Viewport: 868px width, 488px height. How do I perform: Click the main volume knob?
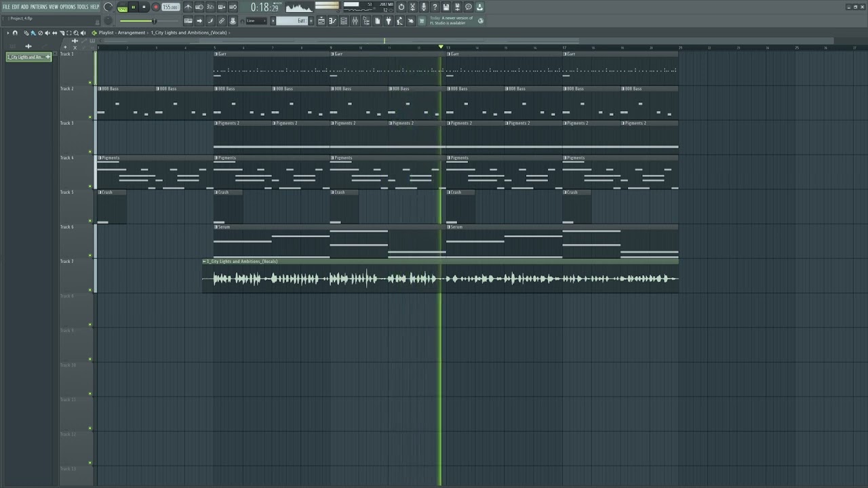(x=108, y=7)
